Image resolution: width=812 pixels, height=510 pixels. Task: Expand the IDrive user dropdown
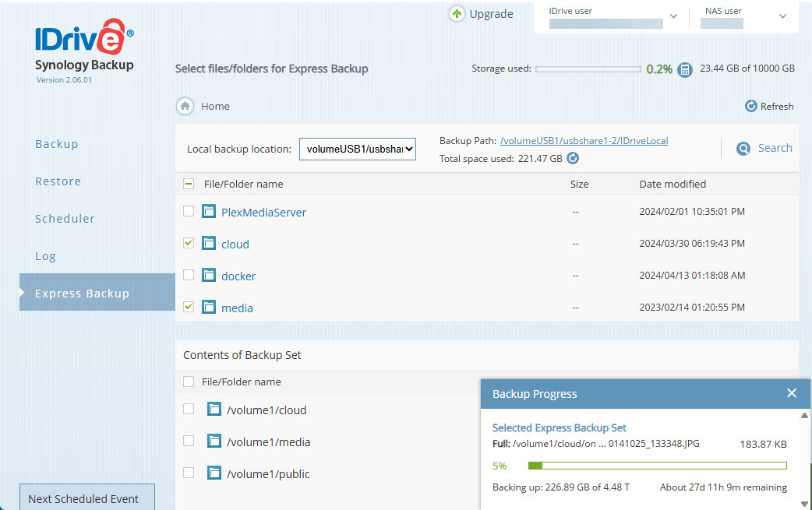click(673, 16)
